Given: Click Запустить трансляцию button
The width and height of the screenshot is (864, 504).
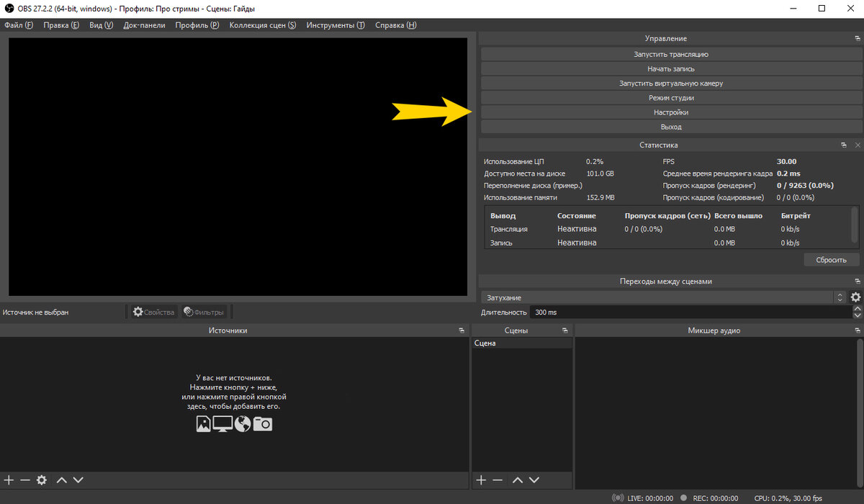Looking at the screenshot, I should tap(671, 54).
